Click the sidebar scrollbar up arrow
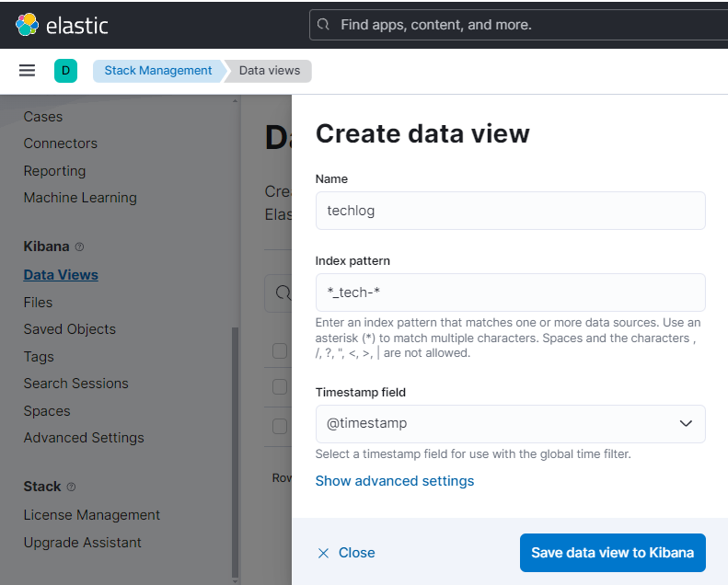Image resolution: width=728 pixels, height=585 pixels. 235,100
